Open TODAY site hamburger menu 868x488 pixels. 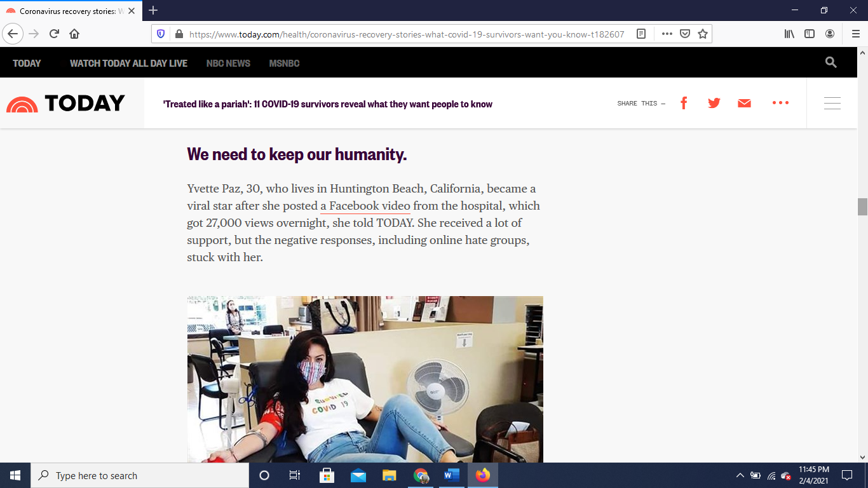[x=832, y=103]
